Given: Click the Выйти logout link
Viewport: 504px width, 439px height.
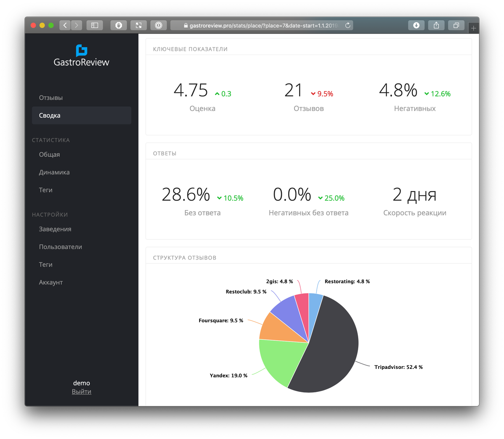Looking at the screenshot, I should [81, 392].
